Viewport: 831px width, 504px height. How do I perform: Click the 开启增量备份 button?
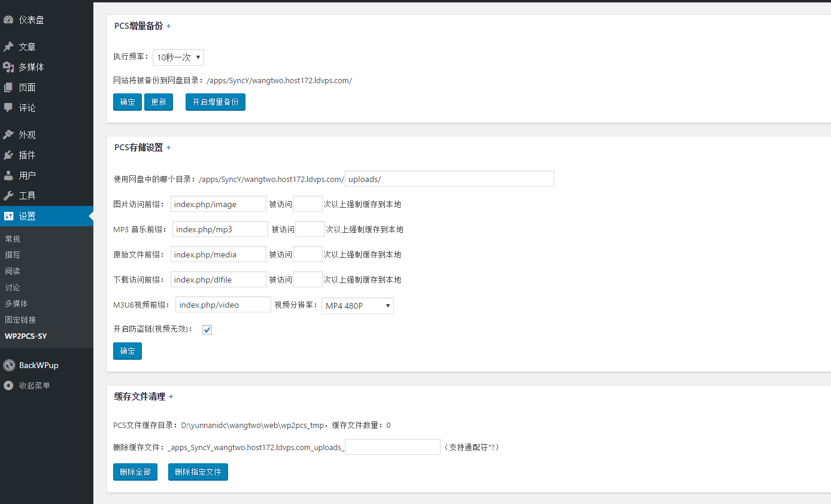click(216, 102)
